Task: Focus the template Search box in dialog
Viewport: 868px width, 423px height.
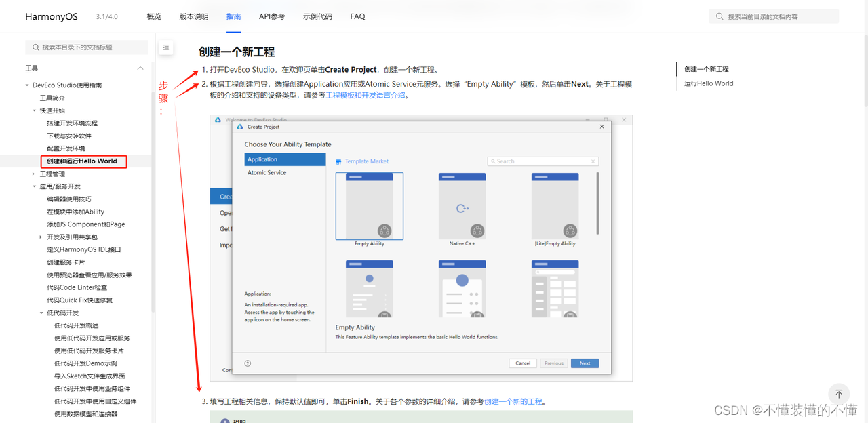Action: point(543,161)
